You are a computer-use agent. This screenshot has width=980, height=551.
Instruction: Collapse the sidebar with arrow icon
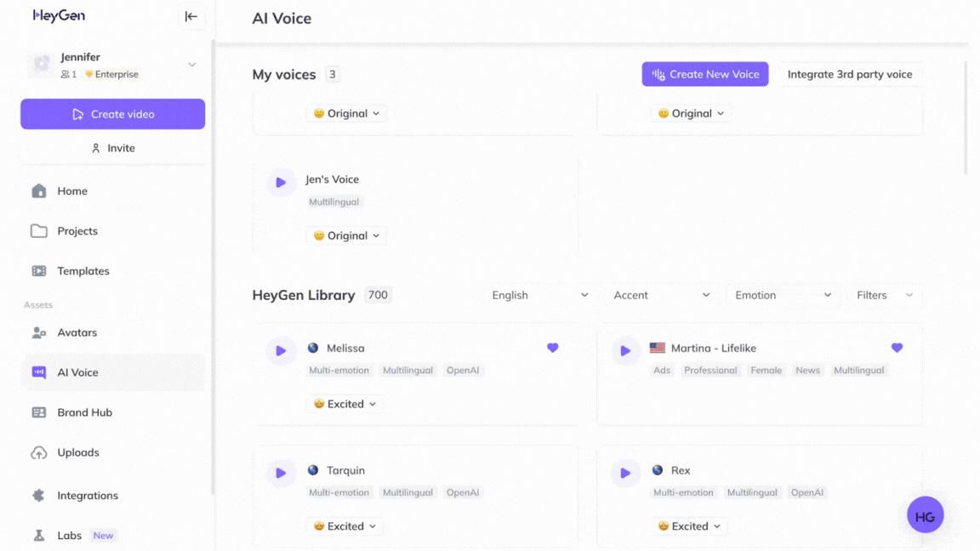pyautogui.click(x=191, y=17)
